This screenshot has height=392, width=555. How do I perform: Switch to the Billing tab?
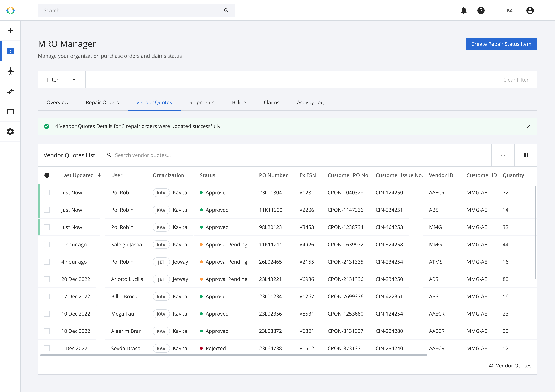coord(239,102)
